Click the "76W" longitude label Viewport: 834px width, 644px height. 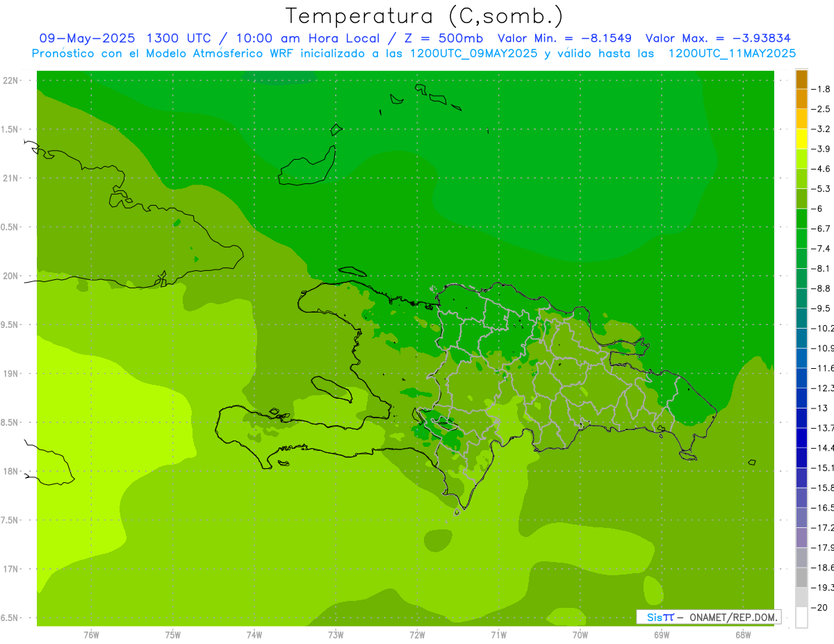tap(91, 634)
